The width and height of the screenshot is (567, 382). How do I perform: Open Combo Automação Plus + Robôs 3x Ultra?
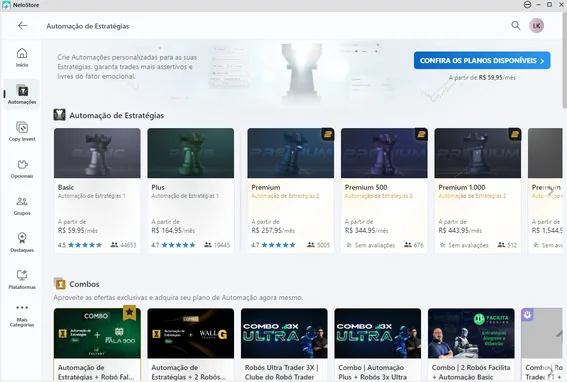(378, 345)
